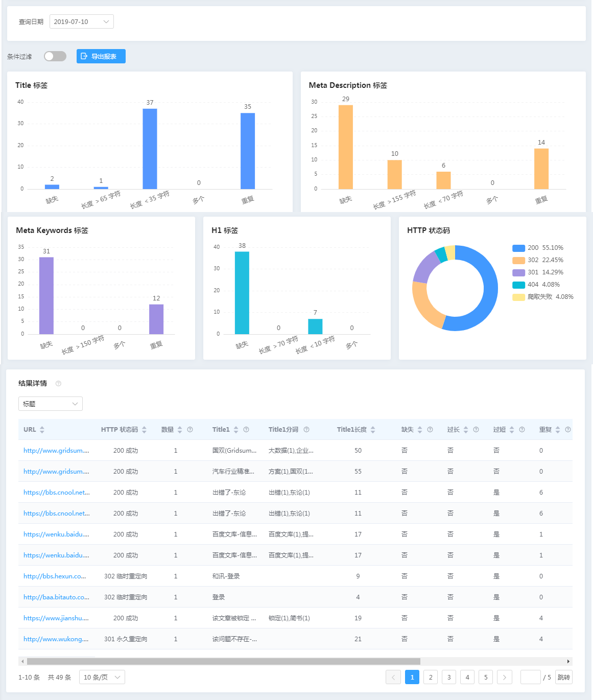Click Meta Description 缺失 bar valued 29
The width and height of the screenshot is (593, 700).
coord(346,147)
